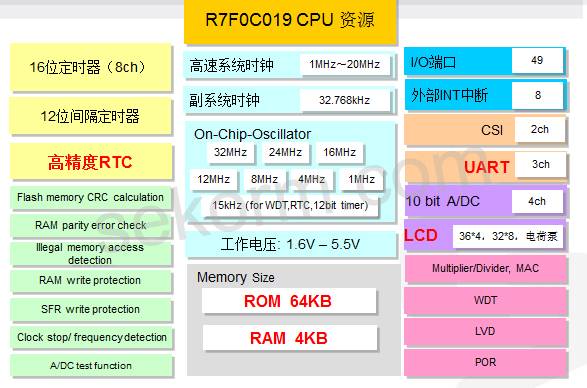This screenshot has width=587, height=388.
Task: Click the Memory Size heading
Action: tap(236, 278)
